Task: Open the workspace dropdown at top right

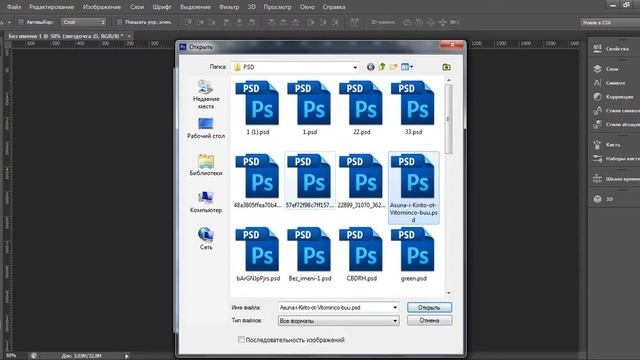Action: point(610,22)
